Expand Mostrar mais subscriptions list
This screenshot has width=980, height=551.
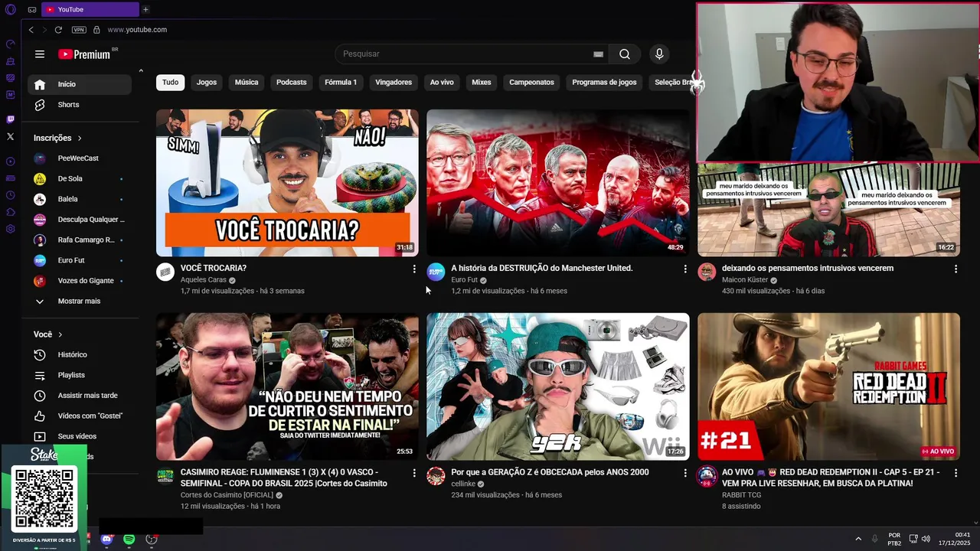(x=80, y=302)
